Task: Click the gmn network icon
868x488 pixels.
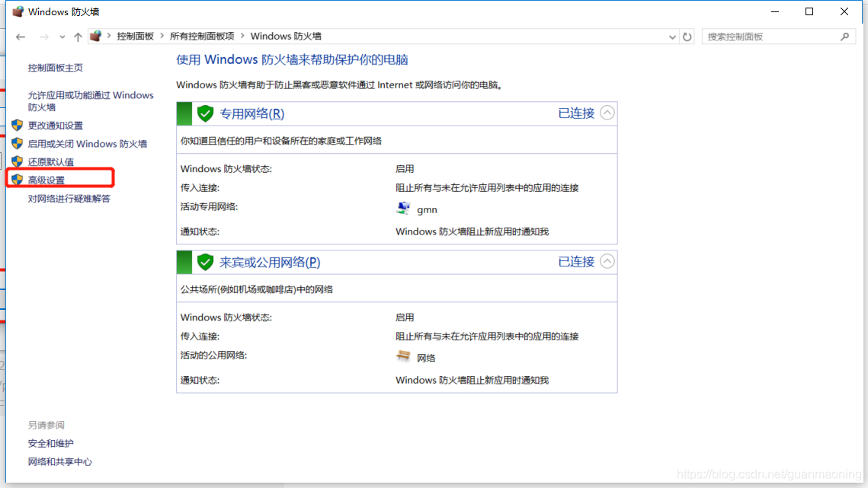Action: pos(404,209)
